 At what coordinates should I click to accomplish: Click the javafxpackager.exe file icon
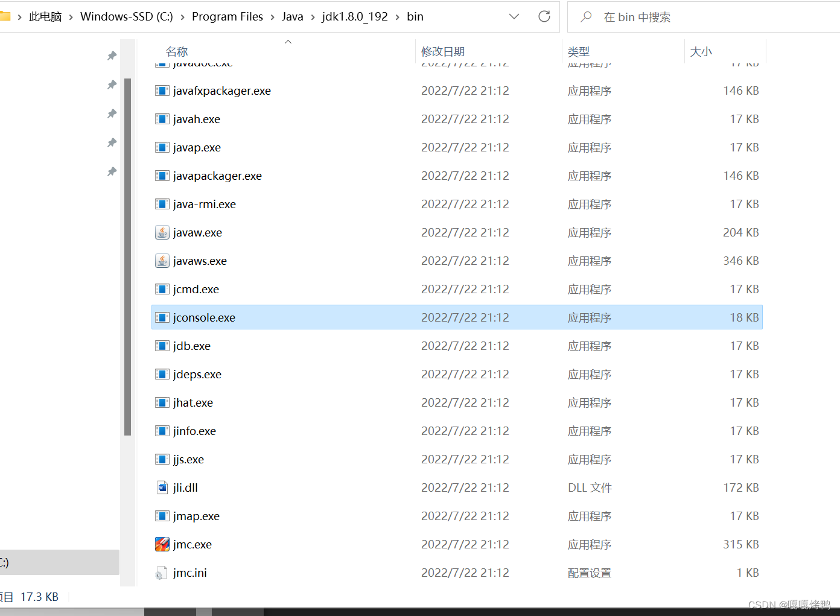click(x=162, y=90)
